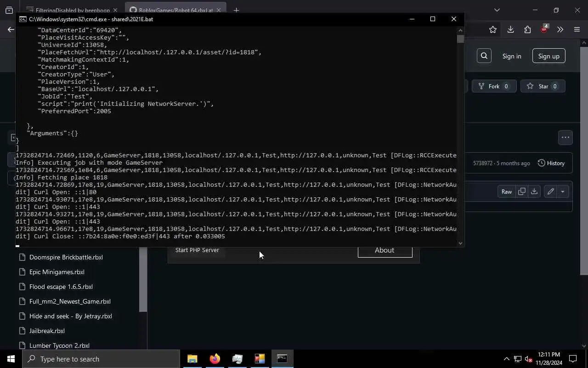
Task: Star the repository
Action: pyautogui.click(x=543, y=86)
